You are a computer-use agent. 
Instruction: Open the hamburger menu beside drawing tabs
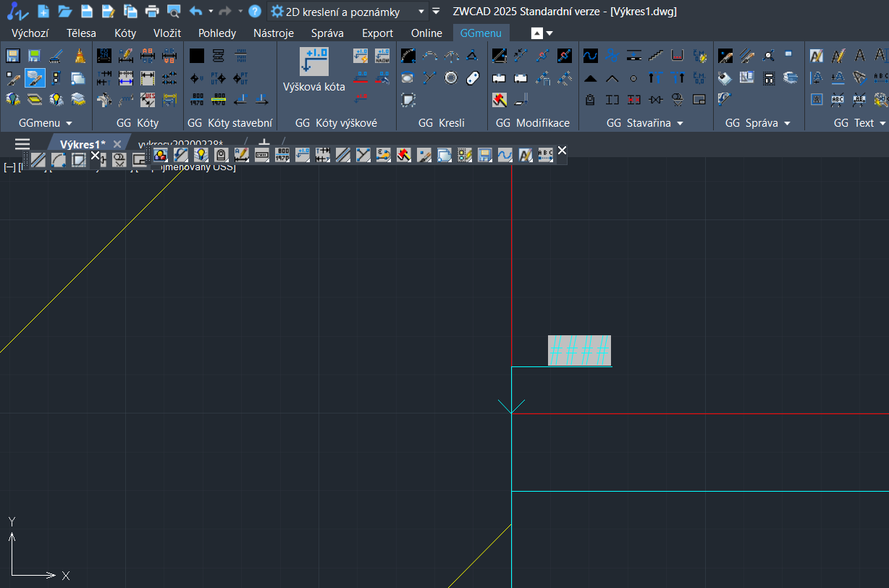tap(22, 144)
